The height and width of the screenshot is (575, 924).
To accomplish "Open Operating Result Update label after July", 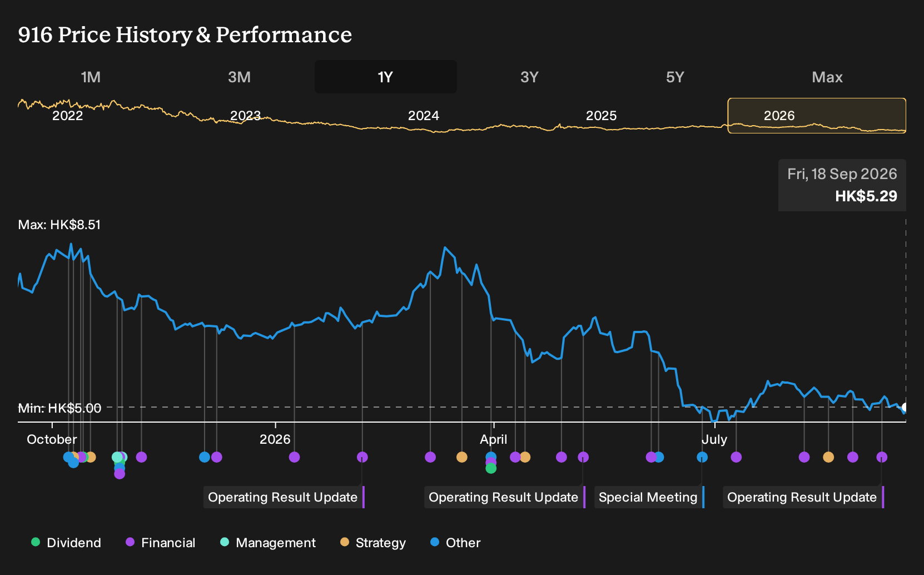I will (803, 497).
